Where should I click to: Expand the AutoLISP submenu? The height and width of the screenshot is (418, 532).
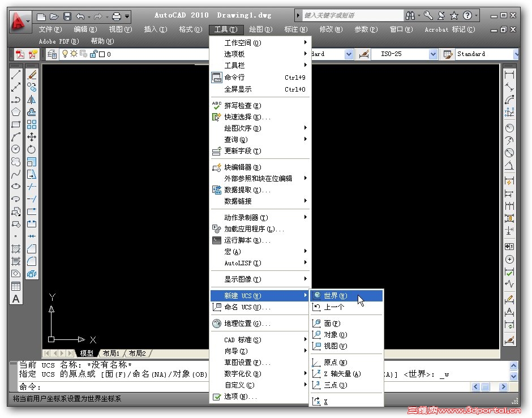coord(260,262)
